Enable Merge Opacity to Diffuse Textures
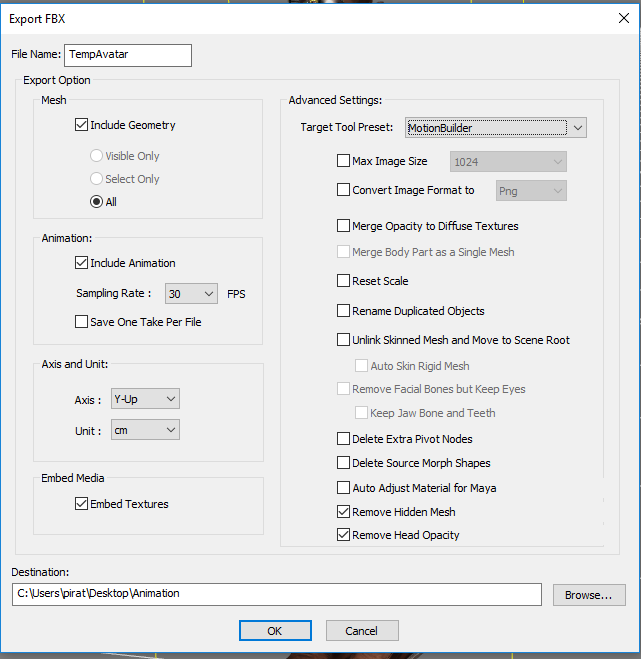The height and width of the screenshot is (659, 641). pos(343,226)
